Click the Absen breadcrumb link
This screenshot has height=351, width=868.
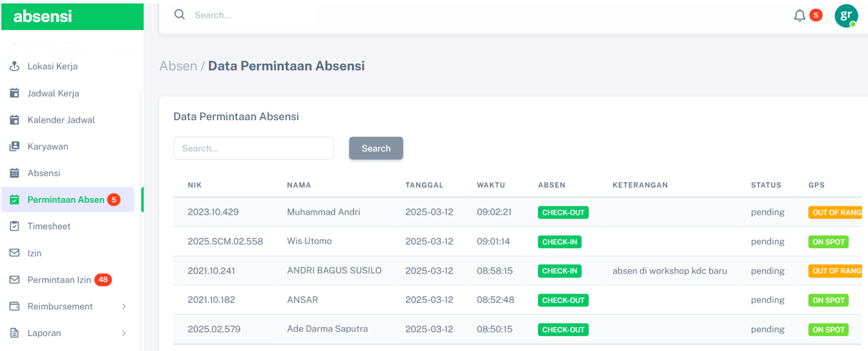click(x=178, y=66)
